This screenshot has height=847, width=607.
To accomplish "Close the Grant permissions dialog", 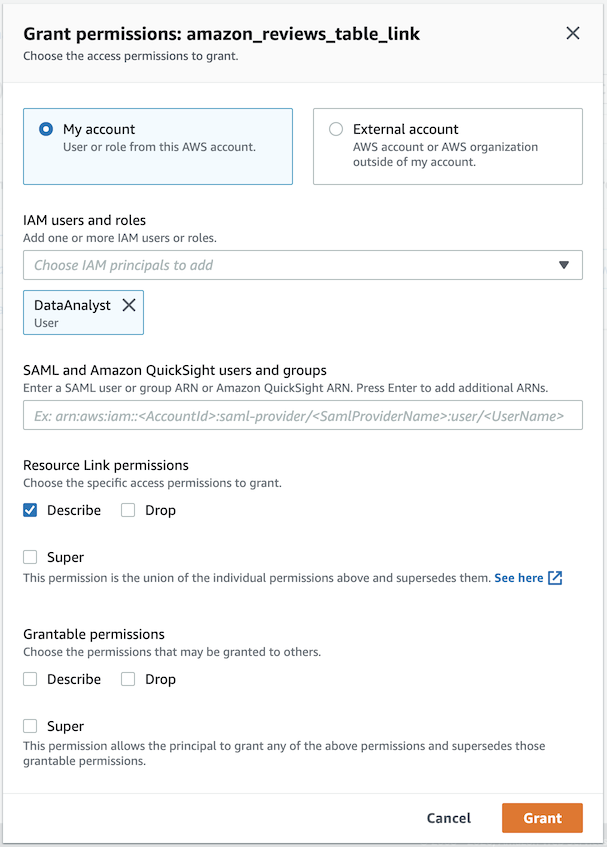I will point(573,33).
